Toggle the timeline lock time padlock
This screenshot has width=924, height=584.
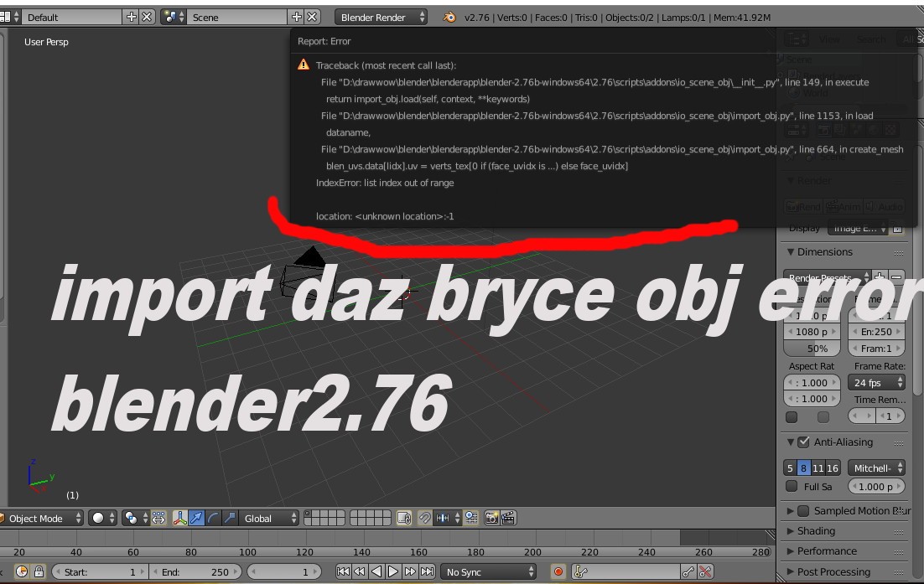(x=39, y=571)
